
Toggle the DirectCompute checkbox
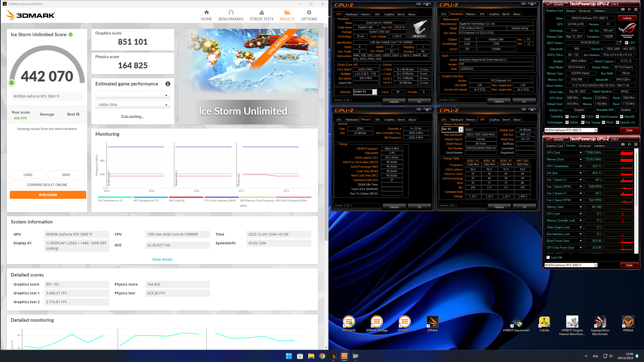click(x=597, y=117)
